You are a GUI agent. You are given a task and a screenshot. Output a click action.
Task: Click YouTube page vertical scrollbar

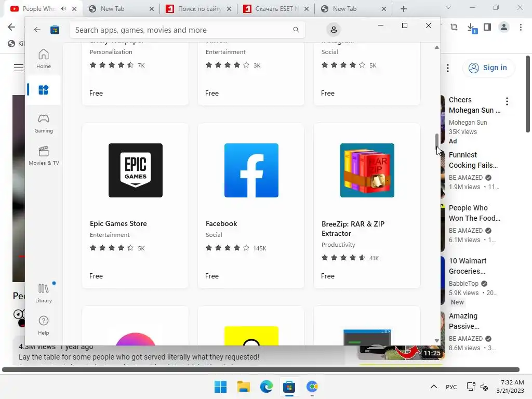click(528, 94)
